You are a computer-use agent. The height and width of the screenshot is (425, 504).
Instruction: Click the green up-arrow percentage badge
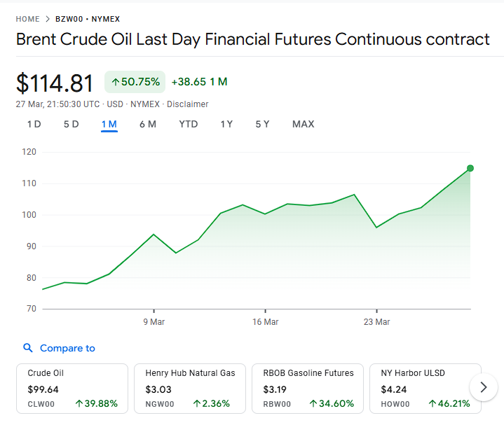135,82
